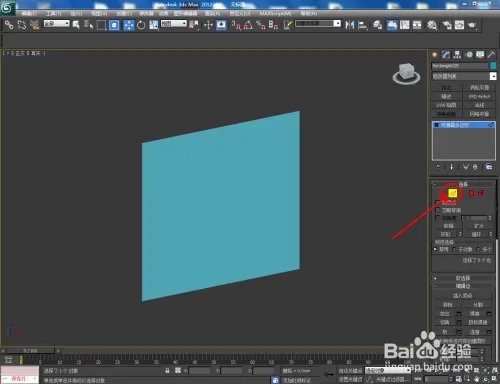The height and width of the screenshot is (384, 500).
Task: Collapse the 选择 (Selection) rollout header
Action: [x=463, y=184]
